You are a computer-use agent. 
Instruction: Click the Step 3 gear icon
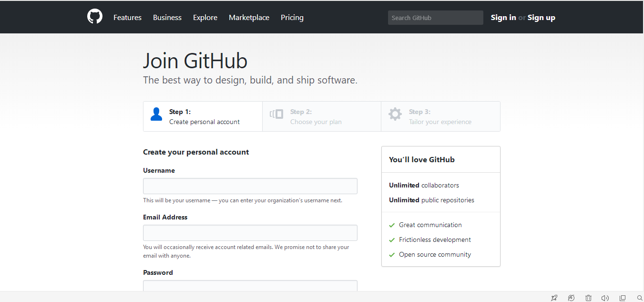pos(395,115)
